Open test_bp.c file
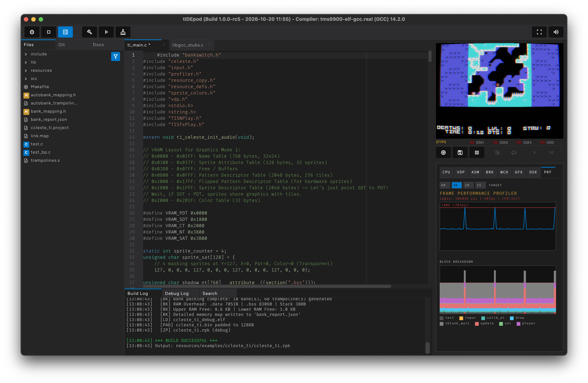Screen dimensions: 588x383 coord(41,152)
